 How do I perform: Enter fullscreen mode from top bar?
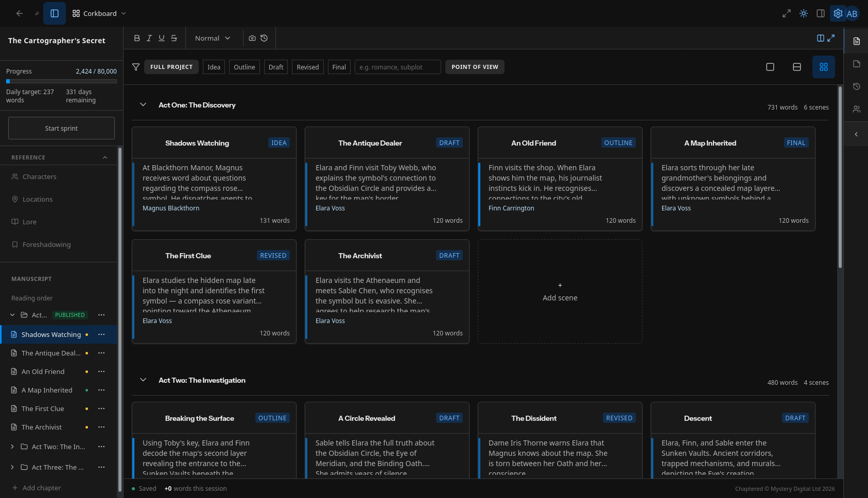[787, 13]
